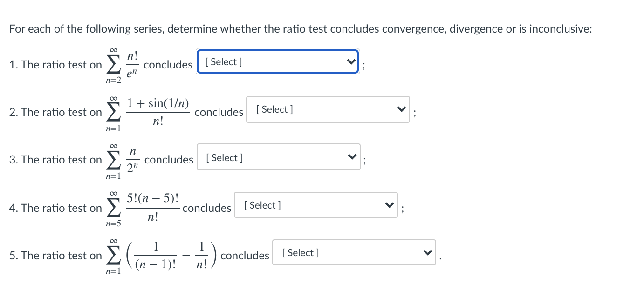
Task: Click the question instruction heading text
Action: click(301, 29)
